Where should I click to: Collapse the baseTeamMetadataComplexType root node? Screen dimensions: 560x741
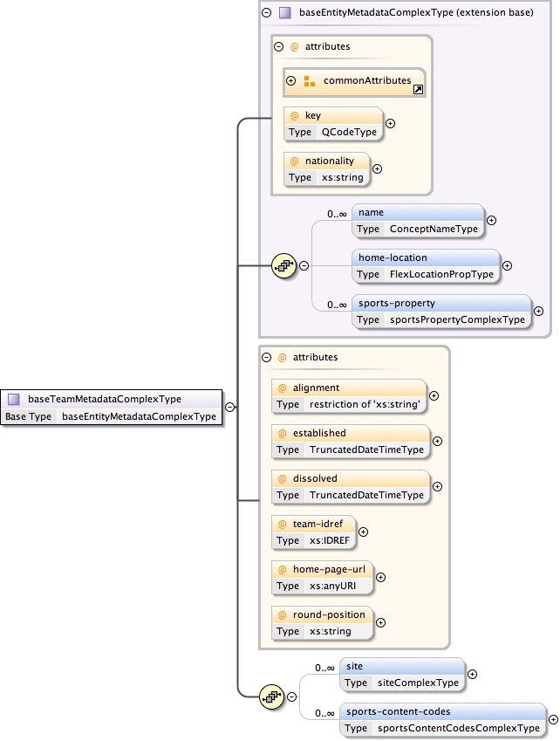pos(229,407)
